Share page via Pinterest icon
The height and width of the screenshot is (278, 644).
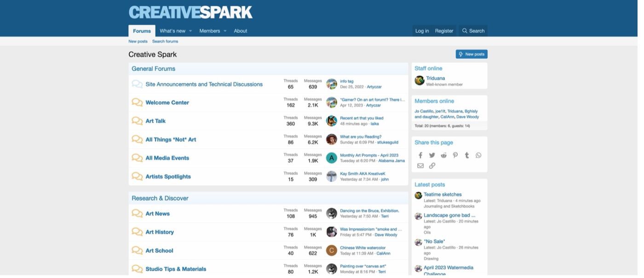click(455, 155)
